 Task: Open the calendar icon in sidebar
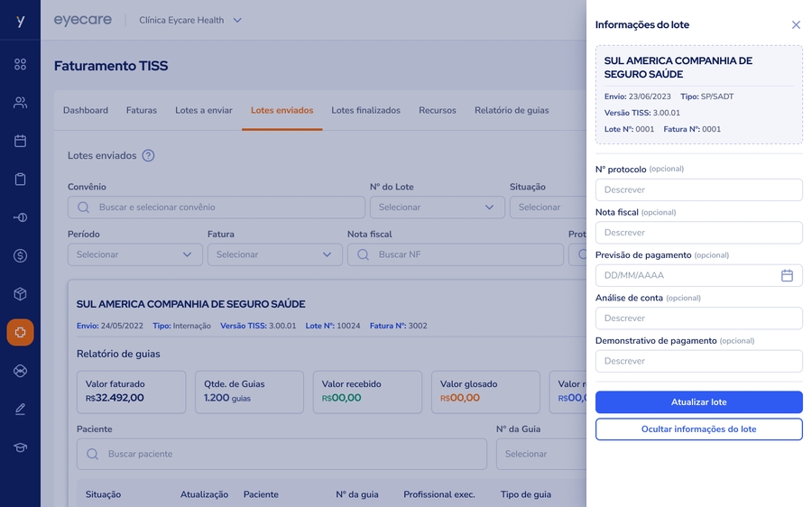click(20, 141)
